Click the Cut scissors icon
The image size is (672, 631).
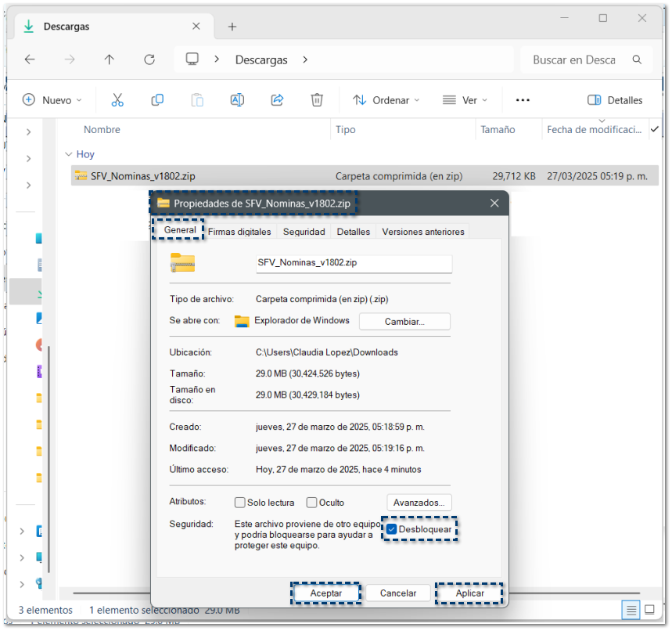tap(117, 100)
